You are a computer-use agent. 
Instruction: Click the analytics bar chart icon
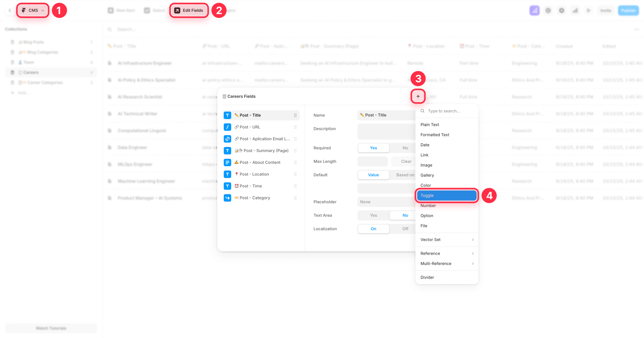[575, 10]
